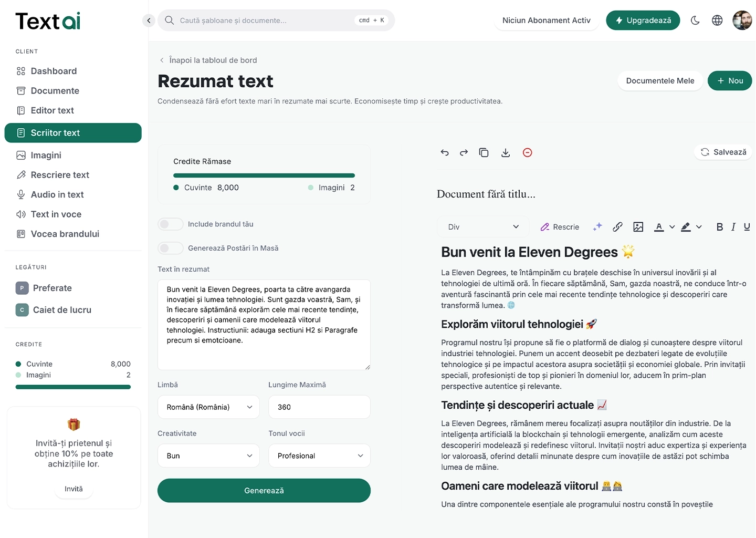
Task: Open the globe language selector
Action: pos(717,20)
